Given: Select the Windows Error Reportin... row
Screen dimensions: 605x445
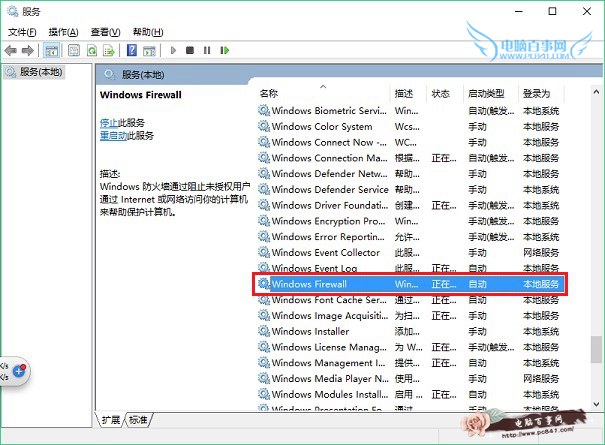Looking at the screenshot, I should (410, 237).
